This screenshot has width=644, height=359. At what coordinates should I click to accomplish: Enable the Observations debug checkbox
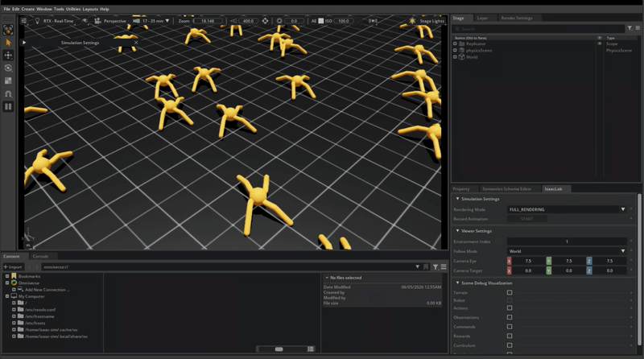510,317
